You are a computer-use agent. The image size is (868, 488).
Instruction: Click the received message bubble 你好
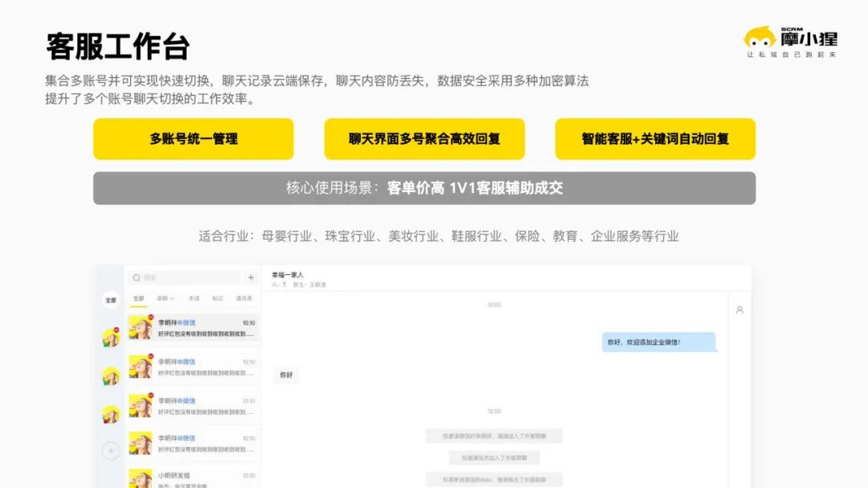point(286,375)
